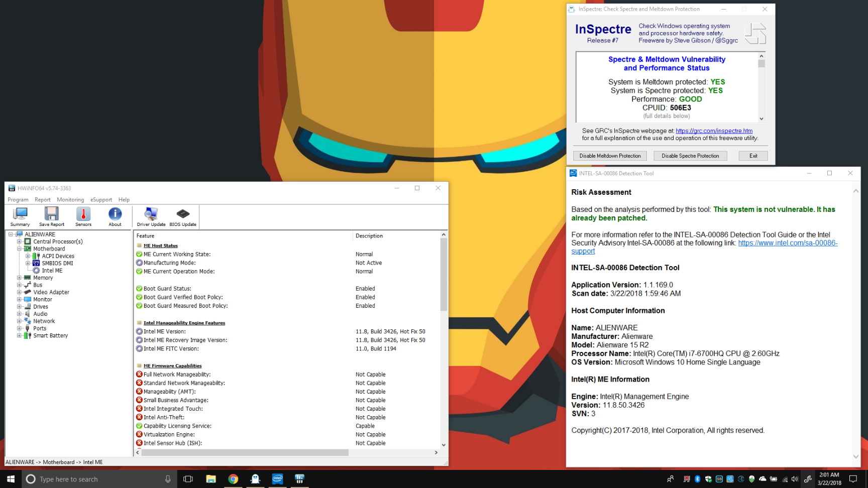Viewport: 868px width, 488px height.
Task: Open the Help menu in HWiNFO64
Action: 124,200
